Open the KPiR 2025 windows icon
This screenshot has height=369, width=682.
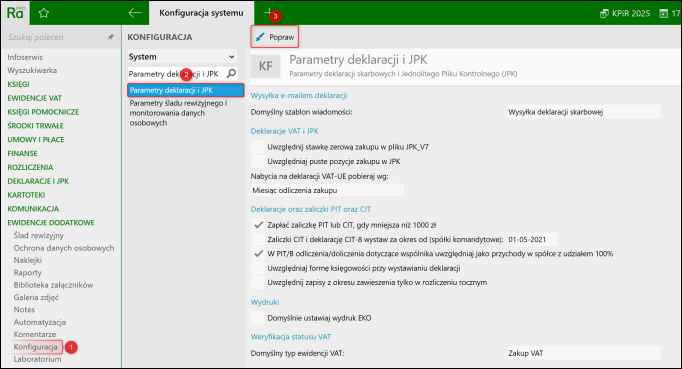604,13
